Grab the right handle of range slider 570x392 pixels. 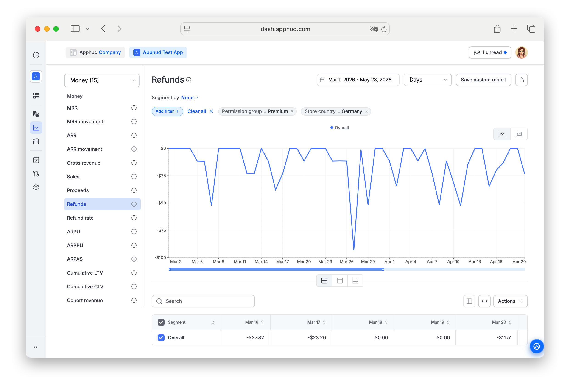[x=383, y=269]
